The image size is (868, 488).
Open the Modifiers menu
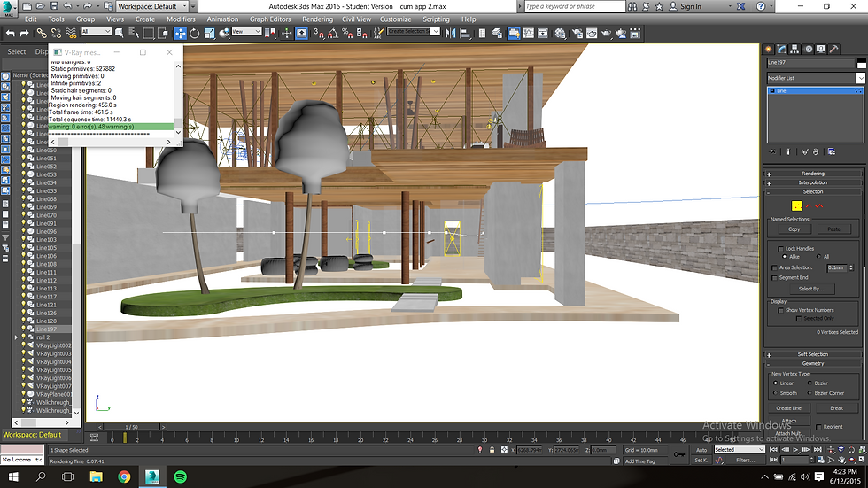181,19
